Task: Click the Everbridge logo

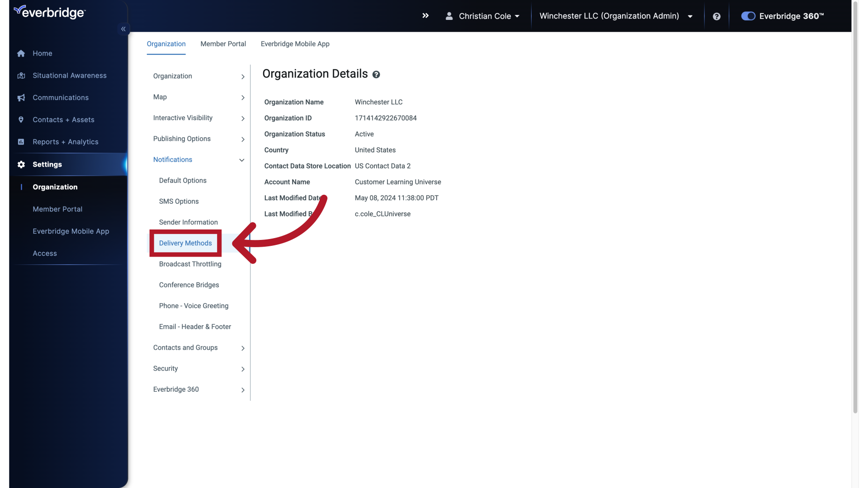Action: pos(49,12)
